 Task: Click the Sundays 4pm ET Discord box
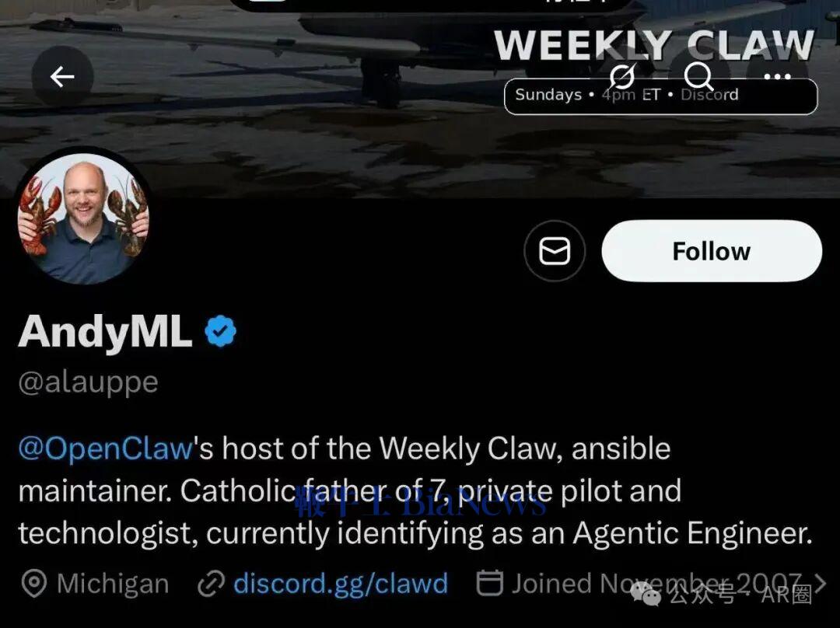[661, 96]
